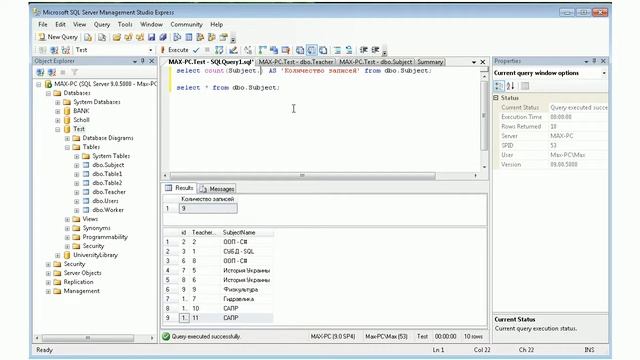Click Design Query in Editor icon

[x=233, y=50]
